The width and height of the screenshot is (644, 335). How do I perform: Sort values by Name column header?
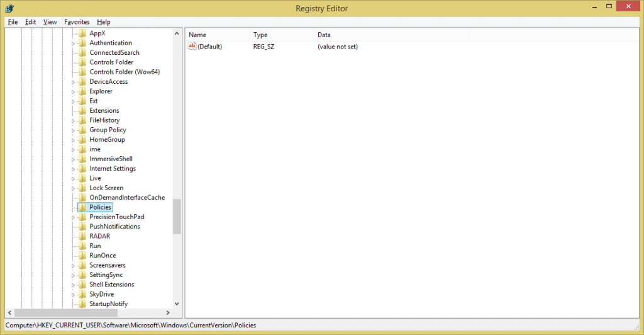(217, 35)
